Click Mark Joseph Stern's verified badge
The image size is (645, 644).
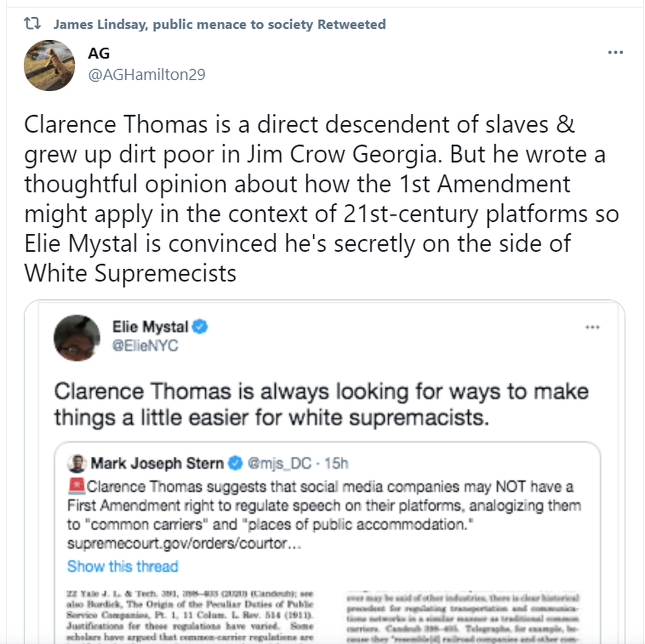pyautogui.click(x=236, y=463)
